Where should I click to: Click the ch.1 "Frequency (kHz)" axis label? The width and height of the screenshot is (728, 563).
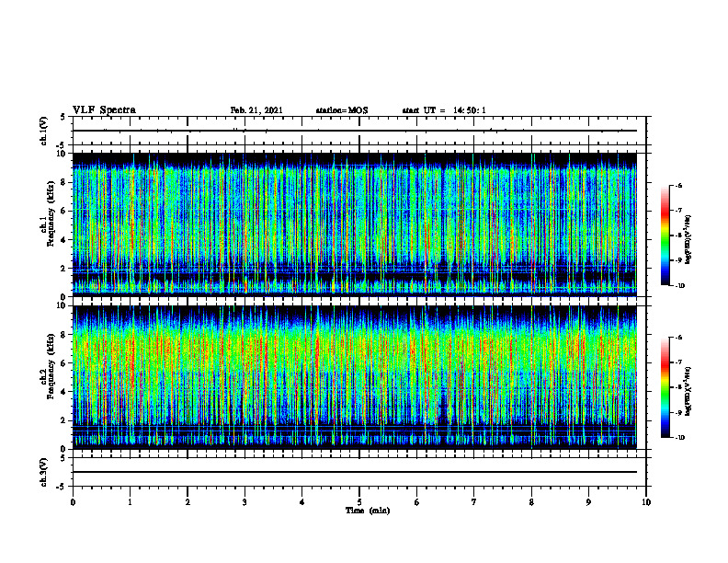(x=51, y=213)
